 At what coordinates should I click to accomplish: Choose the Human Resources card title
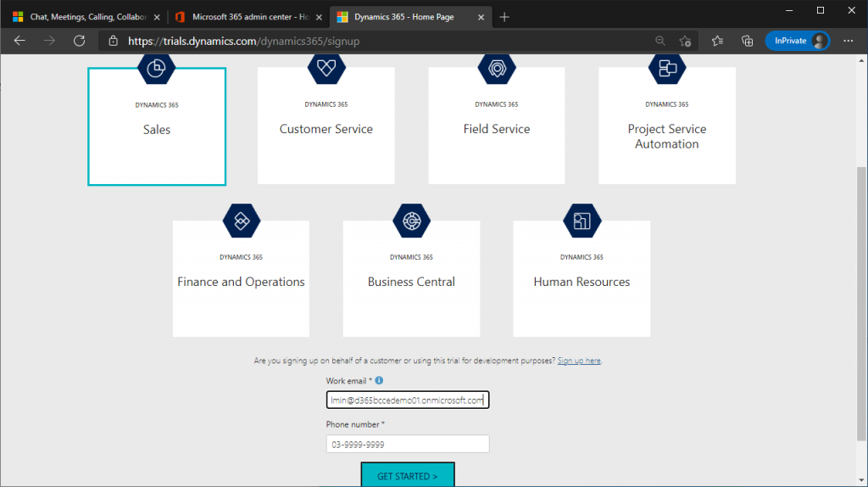(581, 282)
